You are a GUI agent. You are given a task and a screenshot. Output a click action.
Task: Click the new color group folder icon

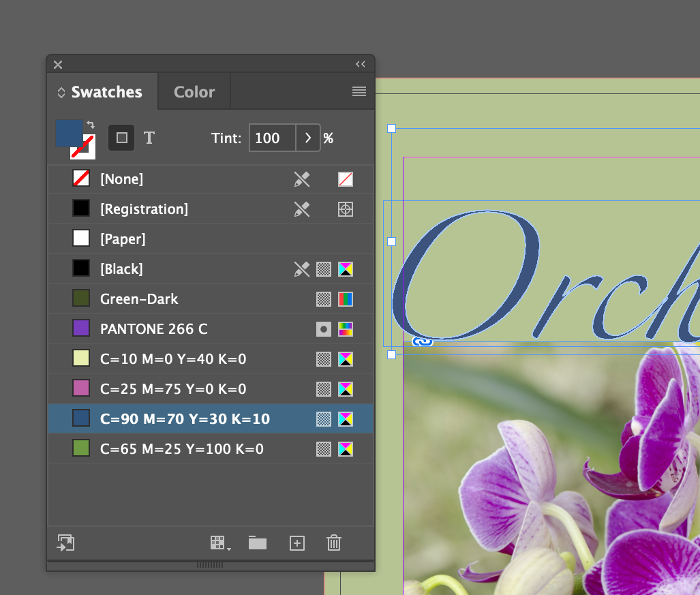258,543
